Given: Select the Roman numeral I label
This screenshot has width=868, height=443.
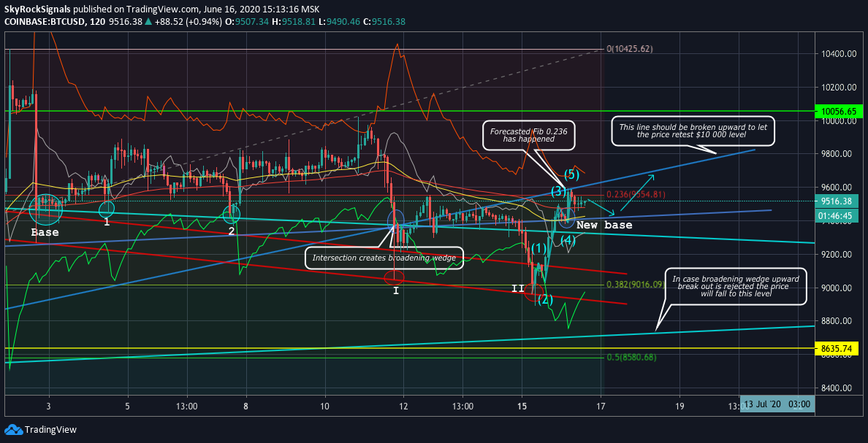Looking at the screenshot, I should pyautogui.click(x=396, y=290).
